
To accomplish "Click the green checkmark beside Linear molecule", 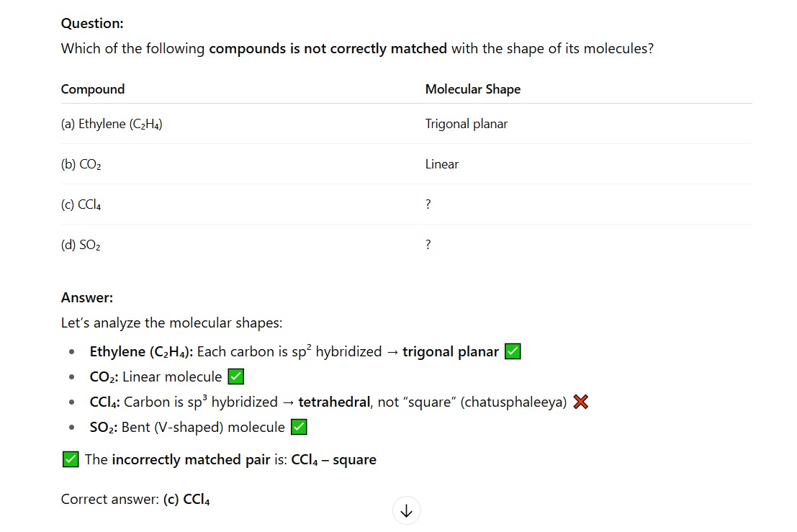I will click(x=235, y=377).
